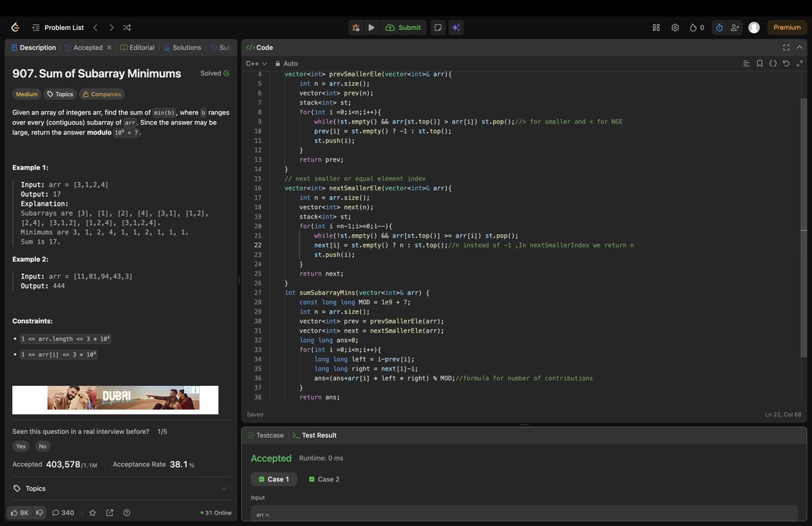812x526 pixels.
Task: Click the arr input field in Testcase panel
Action: 338,514
